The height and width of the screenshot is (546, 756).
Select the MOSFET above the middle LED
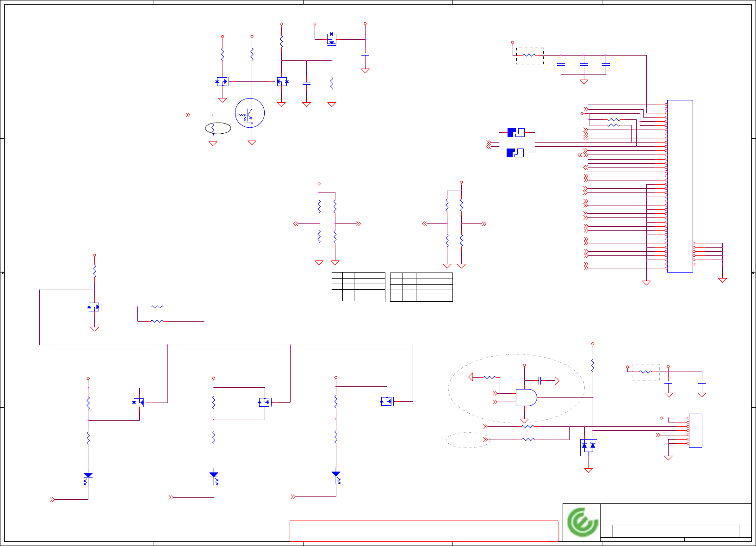[265, 402]
